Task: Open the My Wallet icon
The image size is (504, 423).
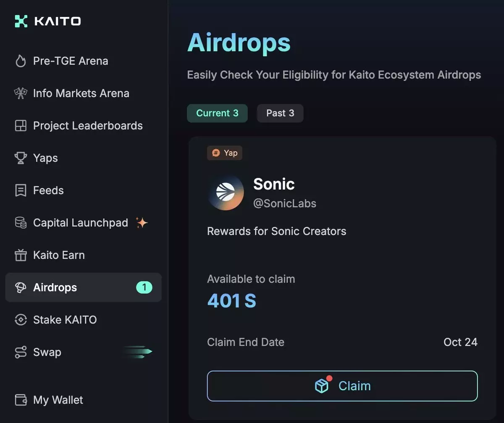Action: coord(21,400)
